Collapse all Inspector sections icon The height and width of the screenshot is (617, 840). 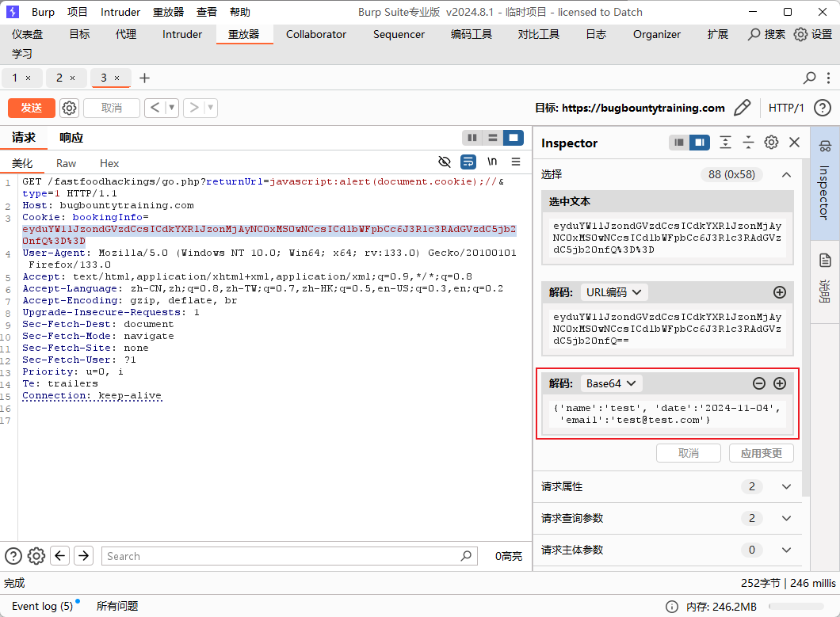pos(748,143)
